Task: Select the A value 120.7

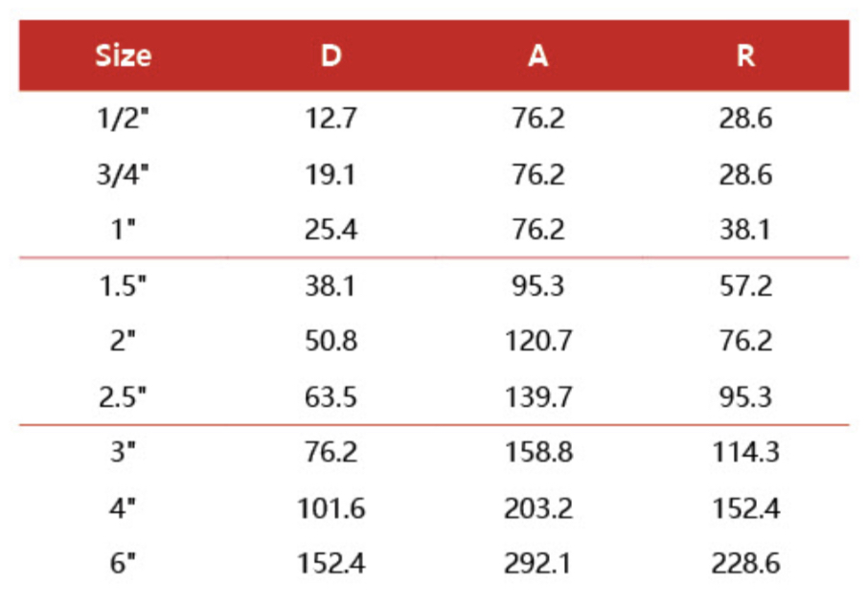Action: (538, 341)
